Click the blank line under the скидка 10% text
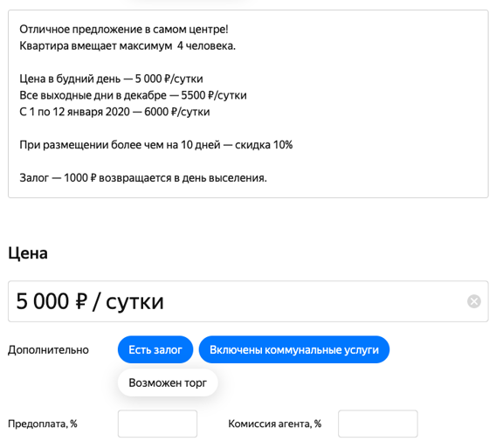Image resolution: width=503 pixels, height=448 pixels. [x=248, y=162]
